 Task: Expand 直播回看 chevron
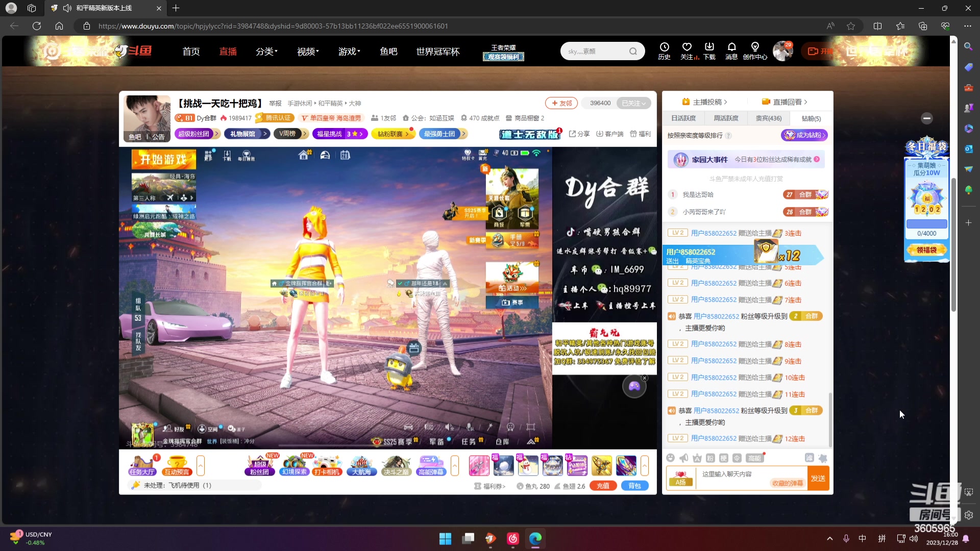click(805, 102)
